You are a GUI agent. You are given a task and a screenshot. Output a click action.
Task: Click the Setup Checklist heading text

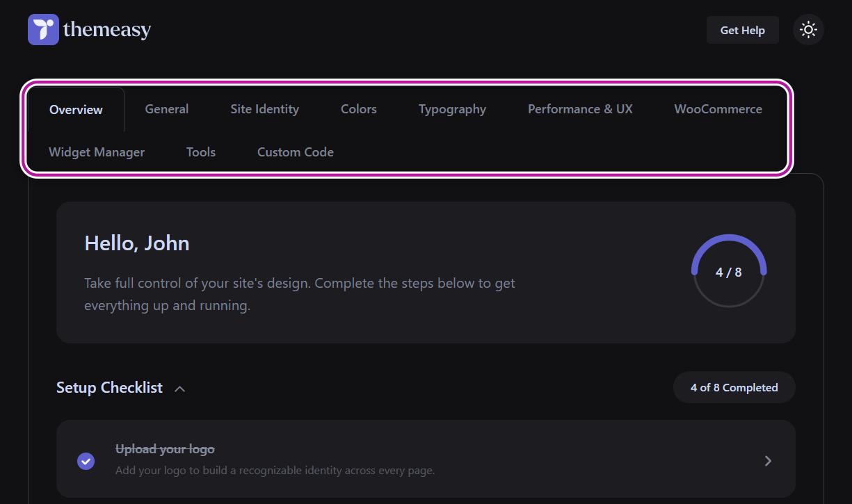click(x=109, y=387)
